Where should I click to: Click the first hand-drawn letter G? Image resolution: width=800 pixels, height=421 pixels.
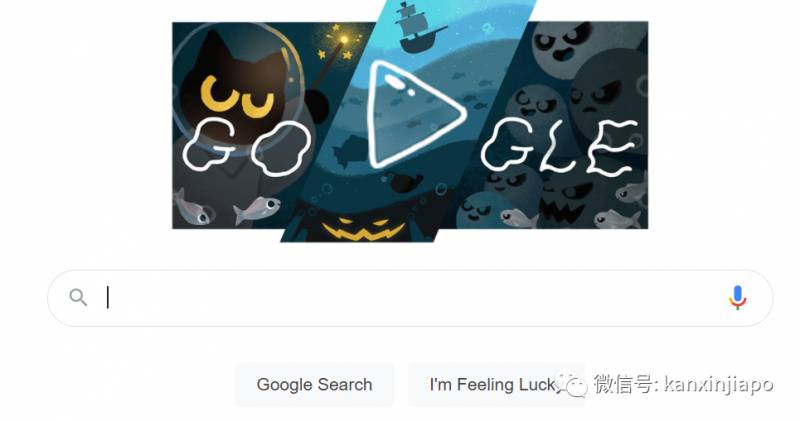click(210, 144)
